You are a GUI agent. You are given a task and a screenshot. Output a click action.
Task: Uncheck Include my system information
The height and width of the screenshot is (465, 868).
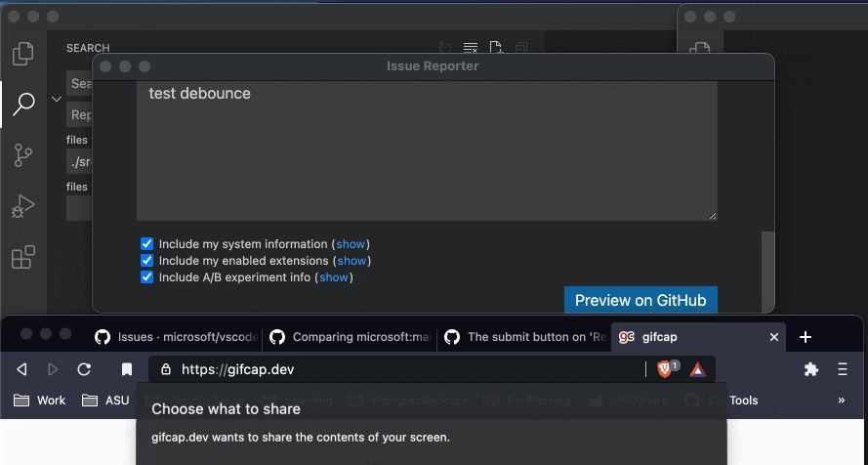pyautogui.click(x=146, y=243)
